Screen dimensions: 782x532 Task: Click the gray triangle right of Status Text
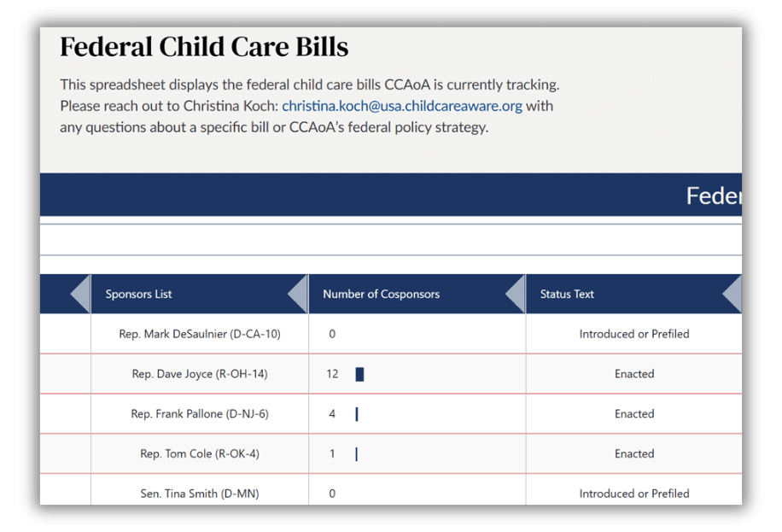[732, 295]
